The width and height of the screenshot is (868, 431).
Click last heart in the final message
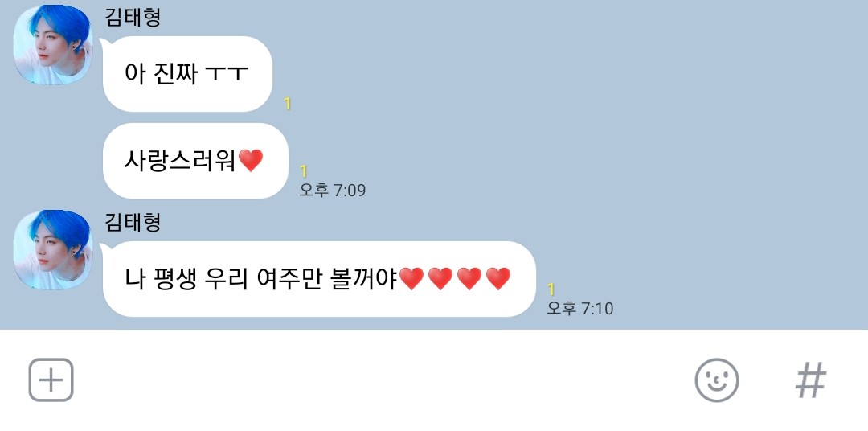[x=498, y=279]
